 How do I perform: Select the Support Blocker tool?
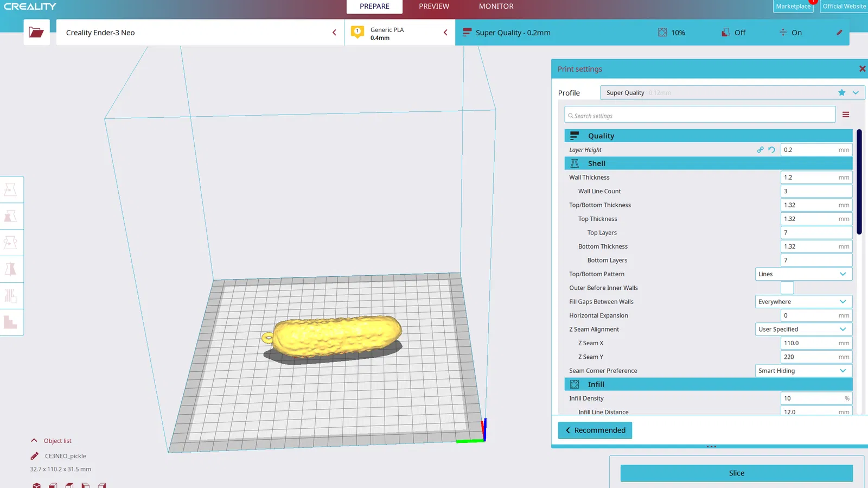[x=11, y=322]
